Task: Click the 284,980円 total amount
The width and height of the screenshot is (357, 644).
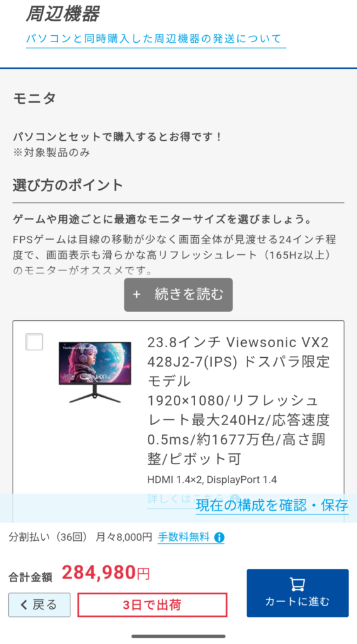Action: coord(106,572)
